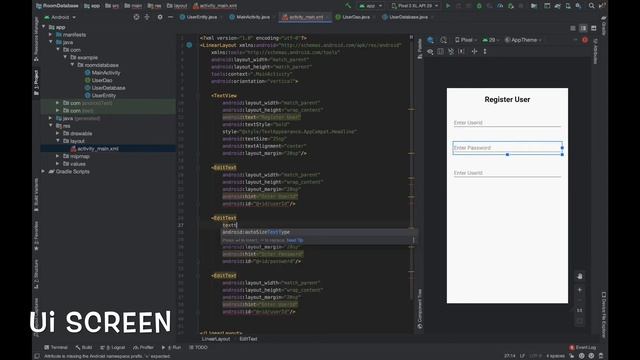Open the app run configuration dropdown
Screen dimensions: 640x360
pyautogui.click(x=371, y=6)
